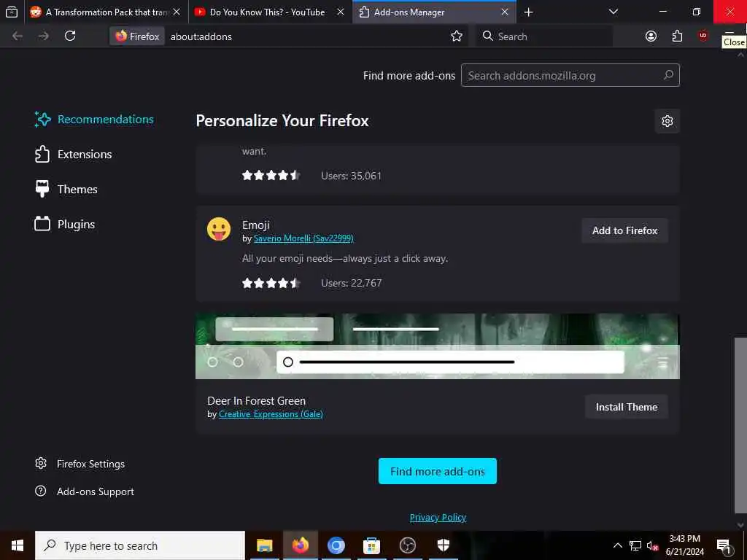The height and width of the screenshot is (560, 747).
Task: Install the Deer In Forest Green theme
Action: coord(626,407)
